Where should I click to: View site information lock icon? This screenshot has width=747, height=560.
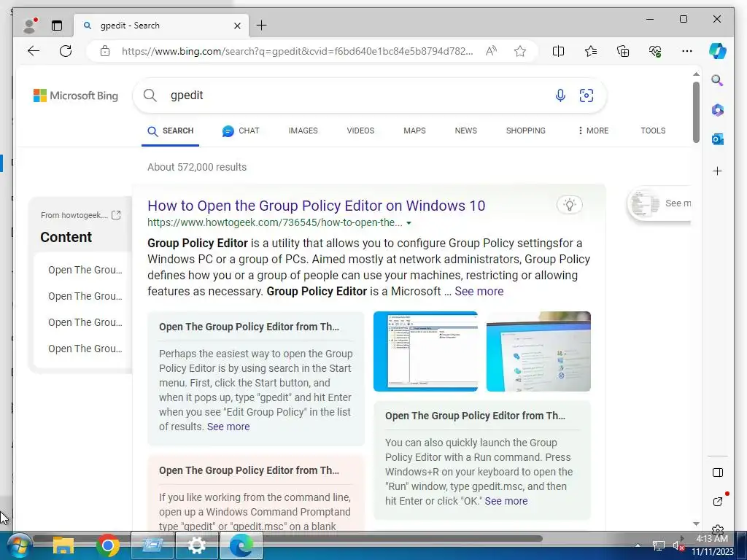click(105, 51)
